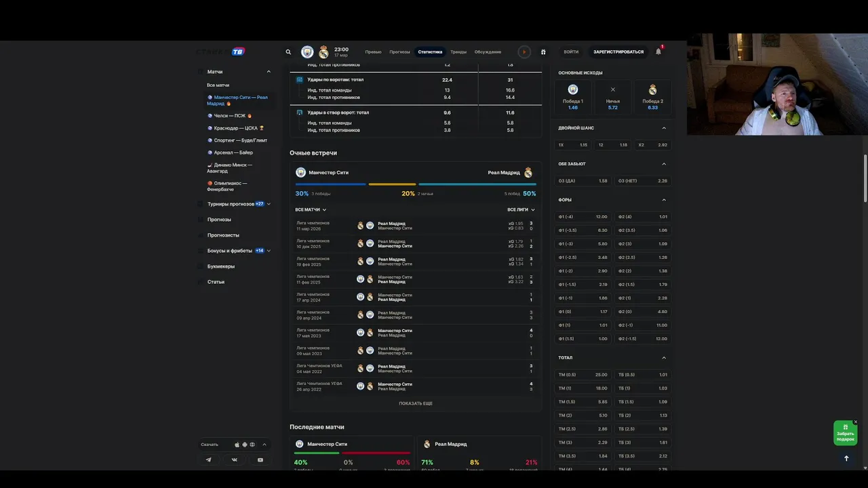Select the 1X double chance odds 1.15
The width and height of the screenshot is (868, 488).
[x=573, y=145]
